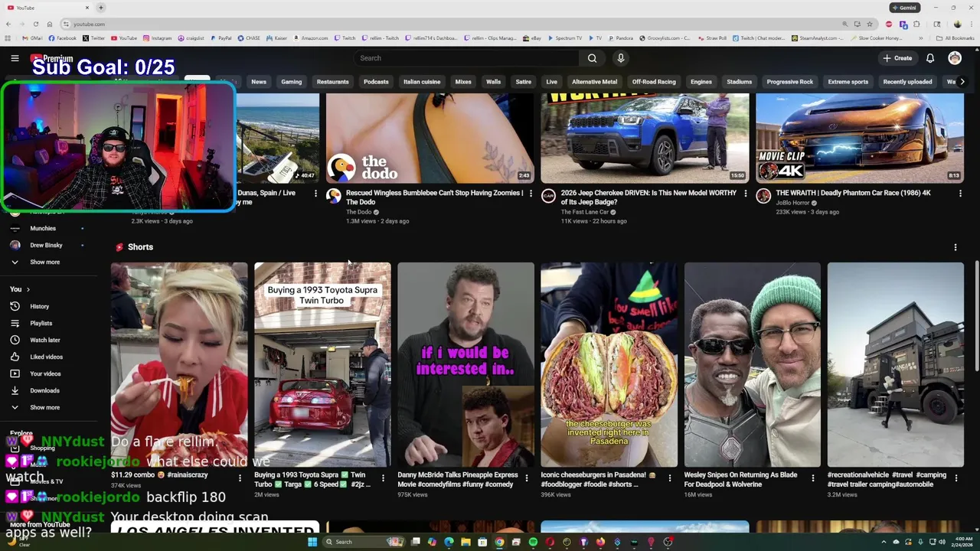Click the browser reload button
The image size is (980, 551).
[35, 24]
